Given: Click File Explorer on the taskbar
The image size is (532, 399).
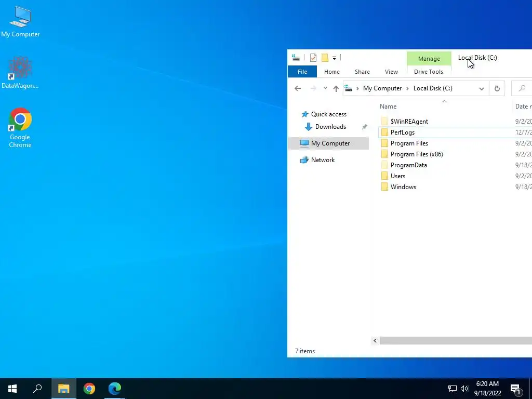Looking at the screenshot, I should [63, 389].
